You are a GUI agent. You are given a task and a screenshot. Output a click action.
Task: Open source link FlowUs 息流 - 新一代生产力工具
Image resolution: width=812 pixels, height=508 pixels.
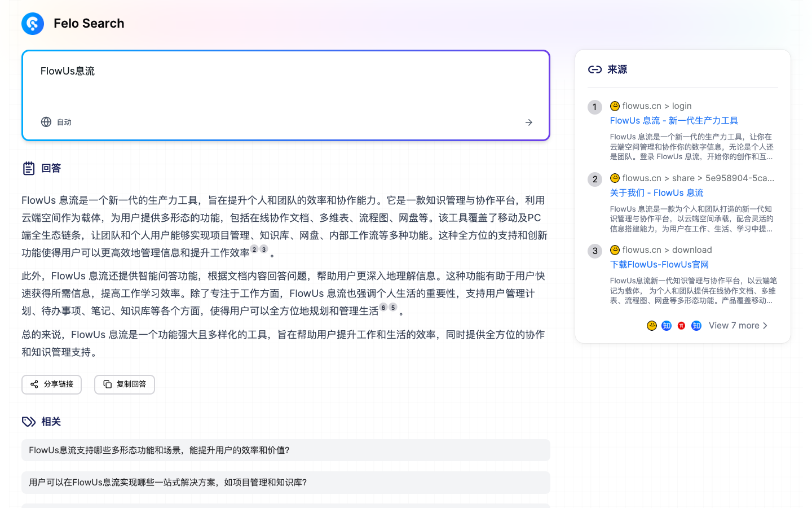[x=674, y=120]
